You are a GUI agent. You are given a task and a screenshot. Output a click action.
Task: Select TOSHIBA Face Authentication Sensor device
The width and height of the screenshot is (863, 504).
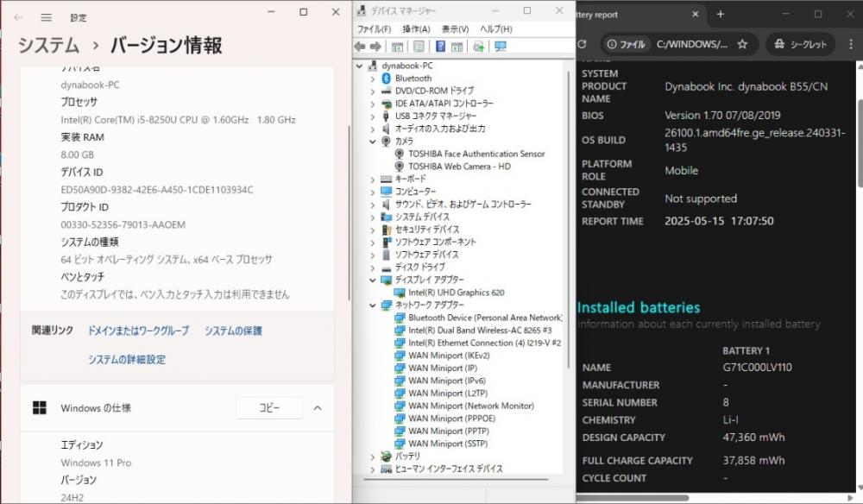(x=476, y=154)
